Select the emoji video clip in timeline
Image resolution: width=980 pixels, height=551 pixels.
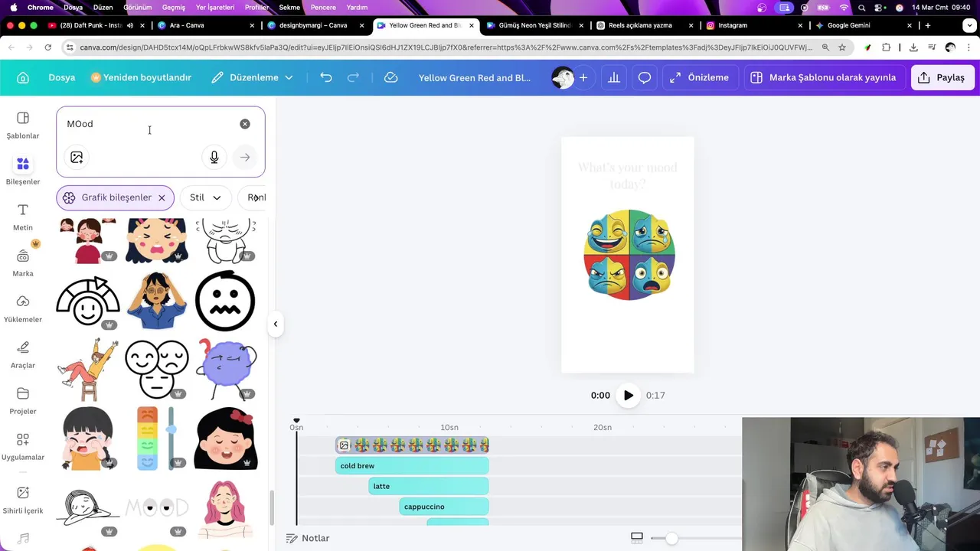pos(412,445)
